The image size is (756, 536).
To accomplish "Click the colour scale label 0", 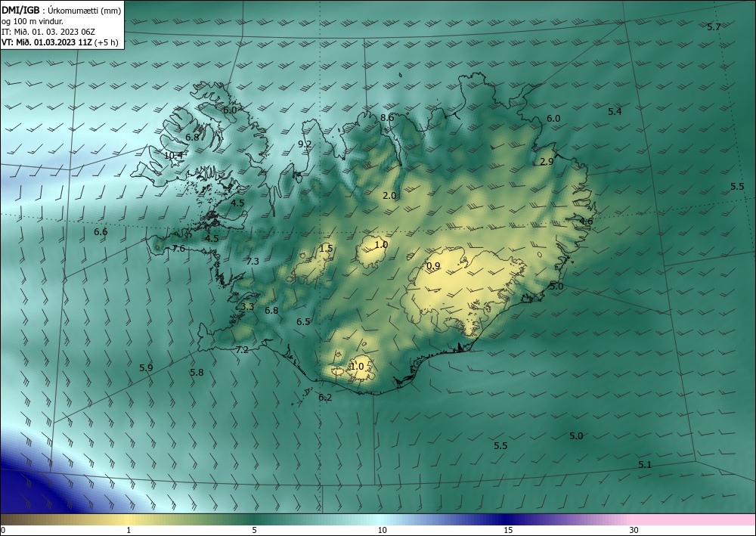I will pyautogui.click(x=3, y=531).
